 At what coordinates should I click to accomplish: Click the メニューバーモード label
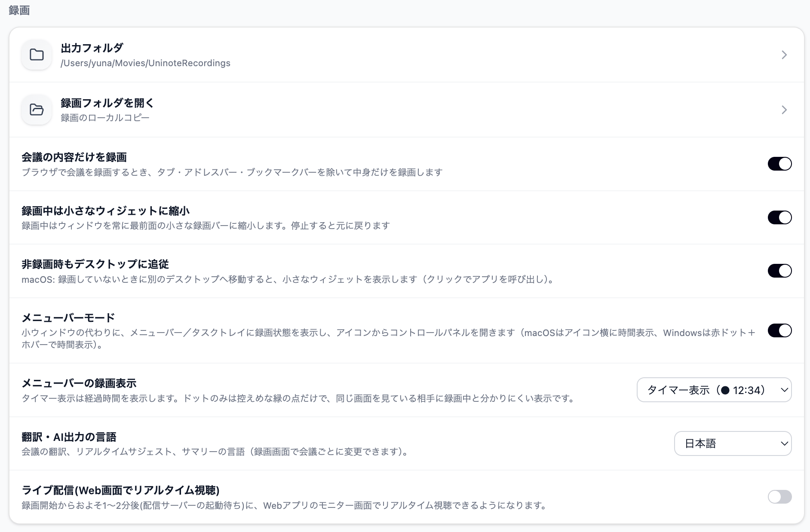pyautogui.click(x=68, y=318)
